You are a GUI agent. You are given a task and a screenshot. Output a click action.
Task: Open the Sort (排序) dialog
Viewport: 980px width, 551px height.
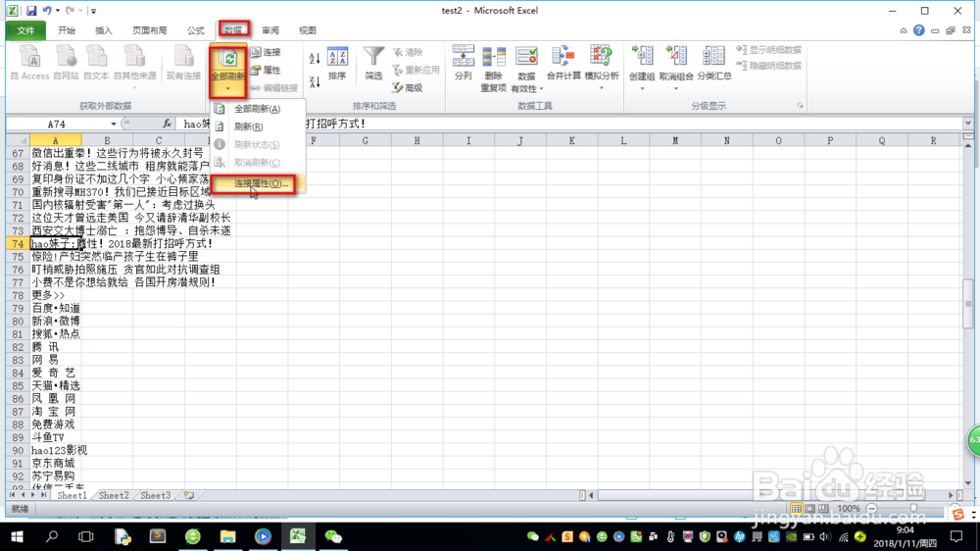click(x=337, y=63)
